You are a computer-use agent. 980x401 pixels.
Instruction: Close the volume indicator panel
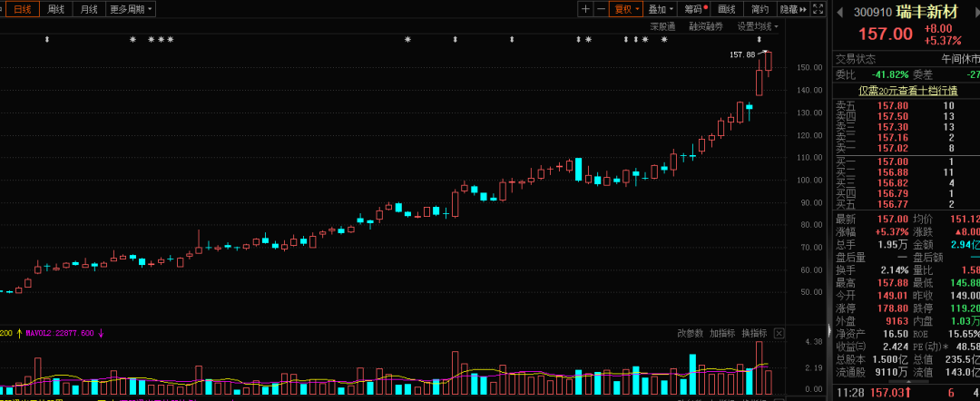click(779, 333)
